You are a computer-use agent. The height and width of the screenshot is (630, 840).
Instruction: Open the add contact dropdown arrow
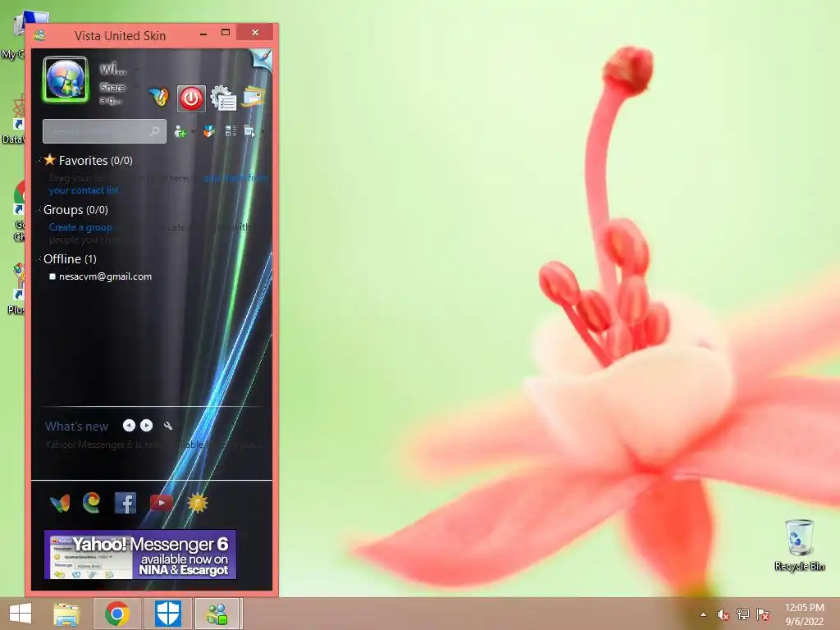coord(193,132)
